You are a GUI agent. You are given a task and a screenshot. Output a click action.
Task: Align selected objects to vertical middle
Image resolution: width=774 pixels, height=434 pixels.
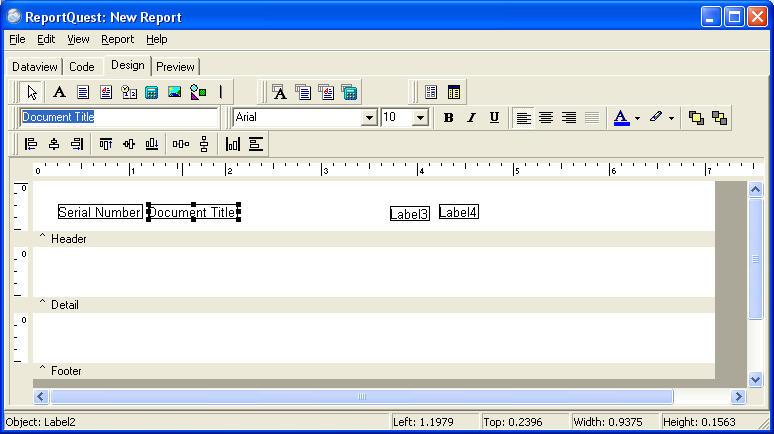(x=129, y=144)
